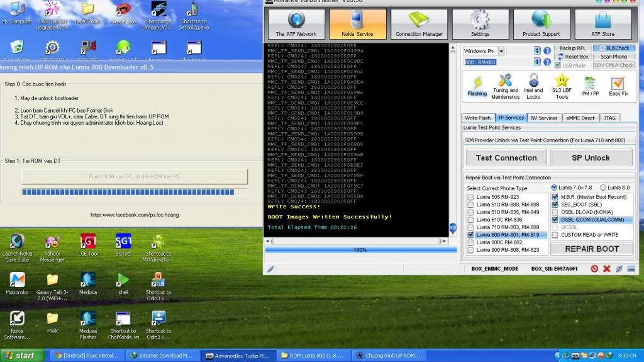Switch to JTAG tab
The width and height of the screenshot is (644, 362).
pyautogui.click(x=609, y=118)
